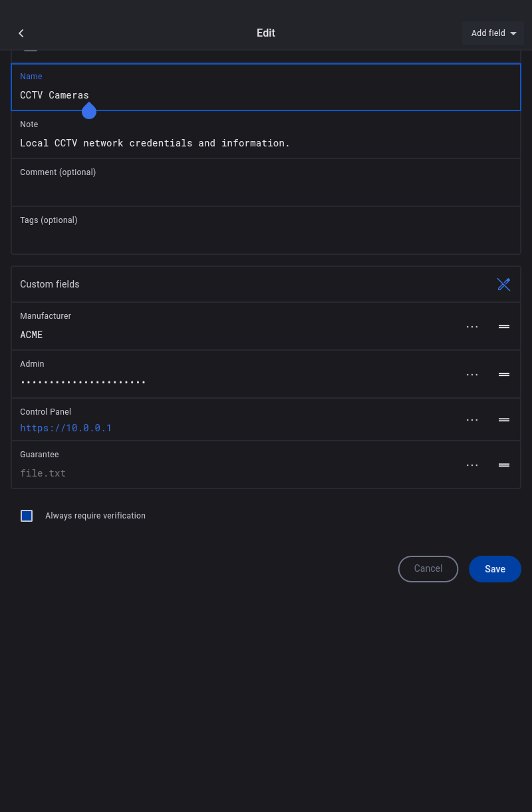The image size is (532, 812).
Task: Click the custom fields edit pencil icon
Action: [x=503, y=284]
